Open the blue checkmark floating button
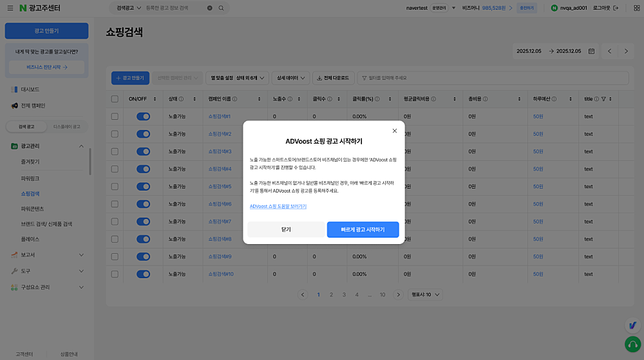This screenshot has width=644, height=360. click(632, 325)
